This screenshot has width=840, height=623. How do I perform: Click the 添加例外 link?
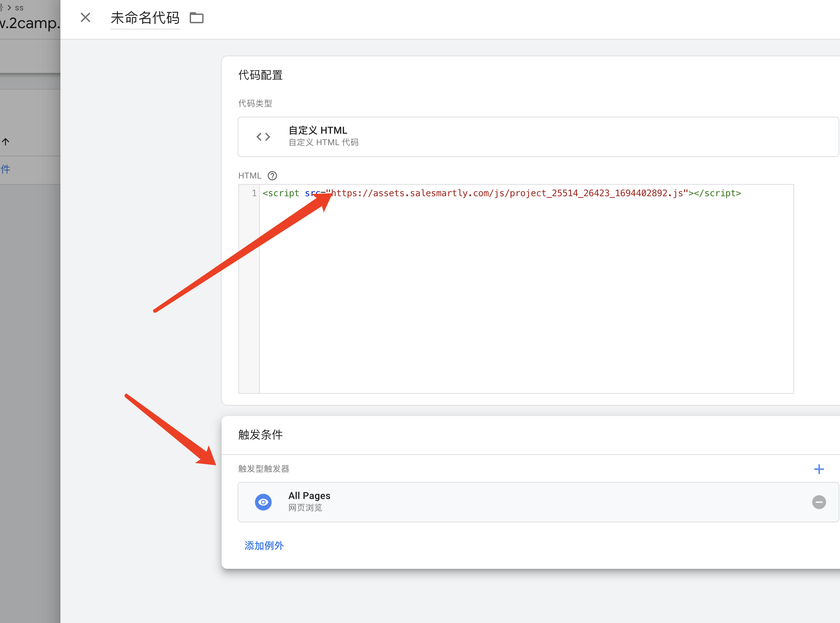click(264, 545)
